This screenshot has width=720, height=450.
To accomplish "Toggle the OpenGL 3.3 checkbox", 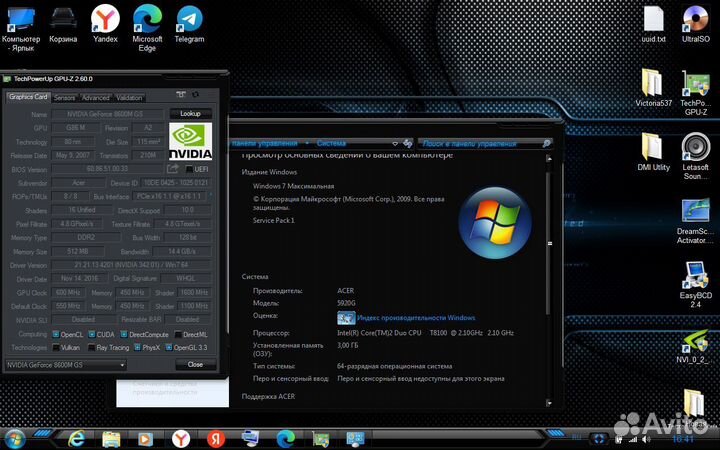I will (169, 348).
